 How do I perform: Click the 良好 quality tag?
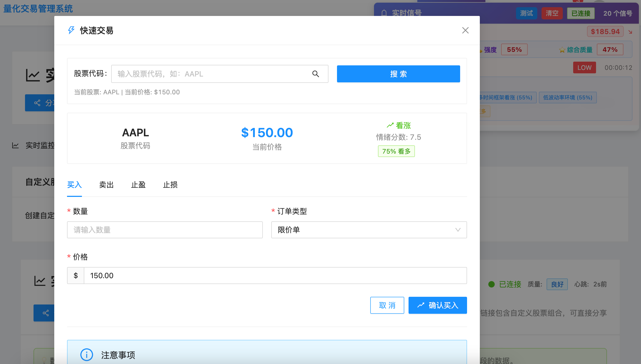click(557, 284)
